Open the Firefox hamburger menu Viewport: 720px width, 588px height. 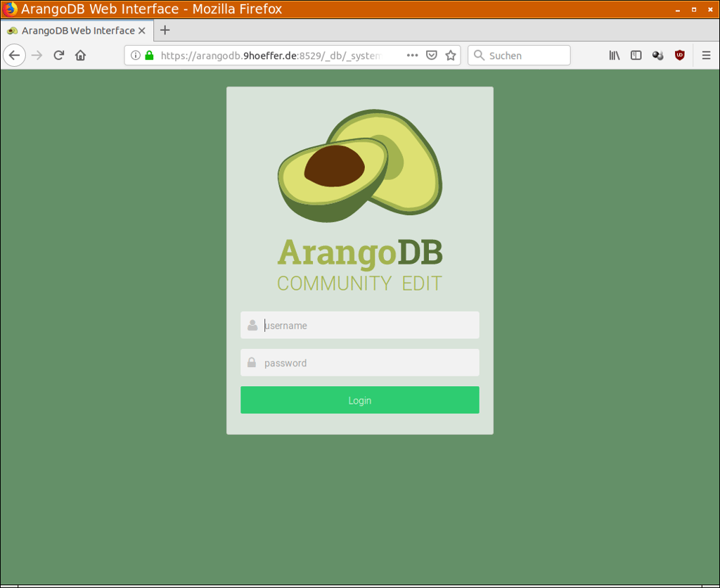click(705, 55)
